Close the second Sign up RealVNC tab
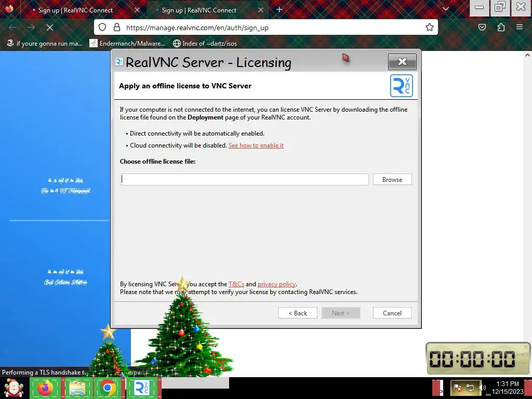Screen dimensions: 532x399 (x=261, y=10)
